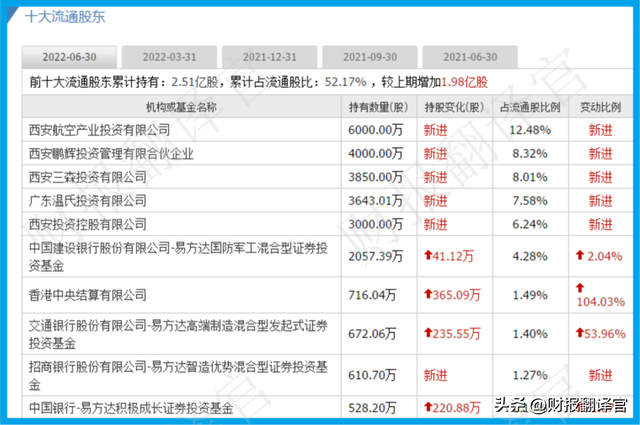Click the 6000.00万 holding value
The image size is (640, 425).
(376, 130)
